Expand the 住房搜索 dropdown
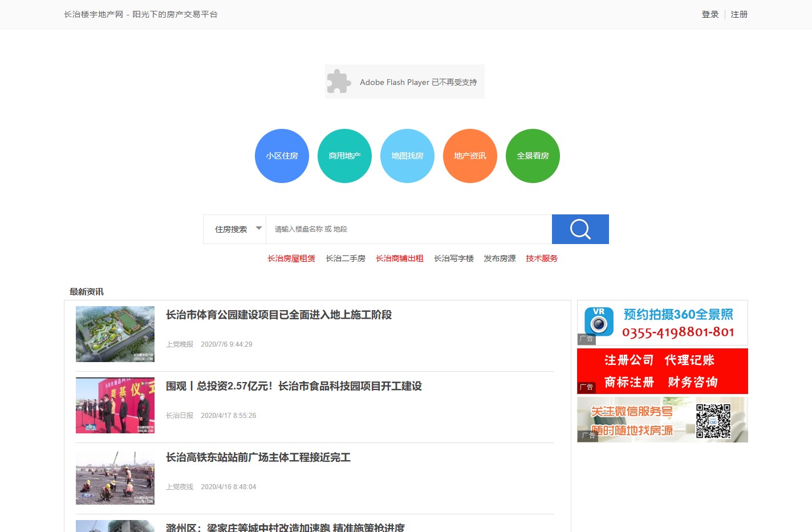Viewport: 812px width, 532px height. 235,229
